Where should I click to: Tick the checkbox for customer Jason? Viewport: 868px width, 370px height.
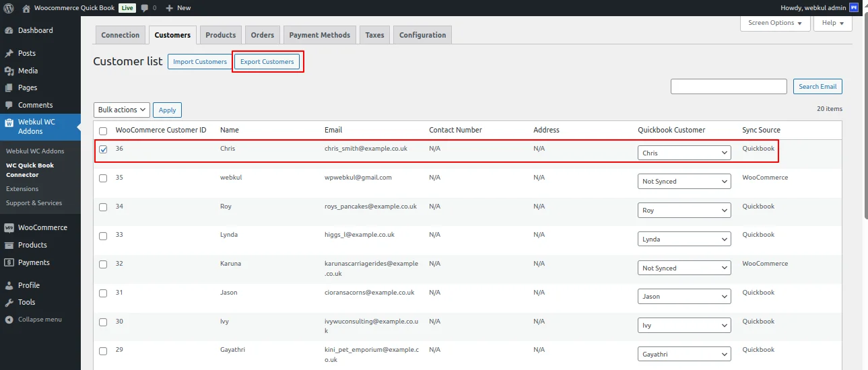pos(103,293)
